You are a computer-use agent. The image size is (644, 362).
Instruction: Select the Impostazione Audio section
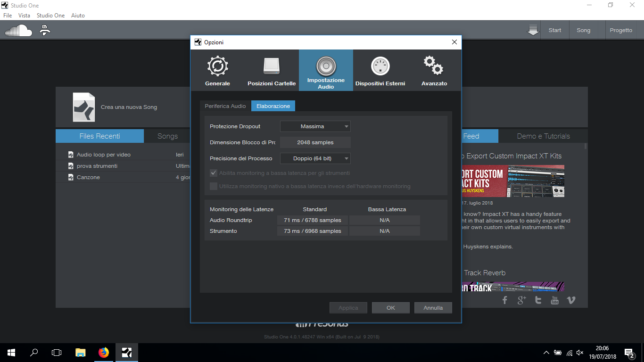tap(326, 71)
